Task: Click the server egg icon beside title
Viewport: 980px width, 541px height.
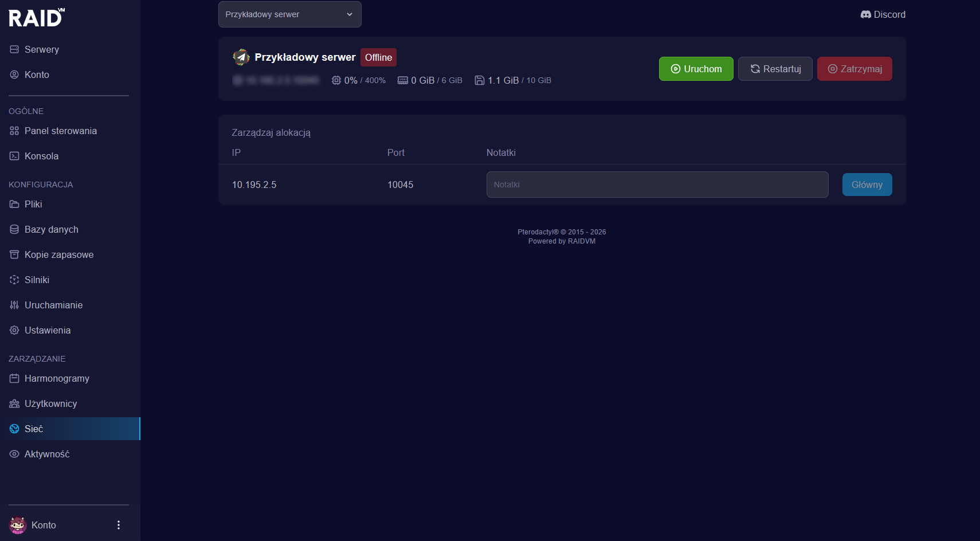Action: click(241, 57)
